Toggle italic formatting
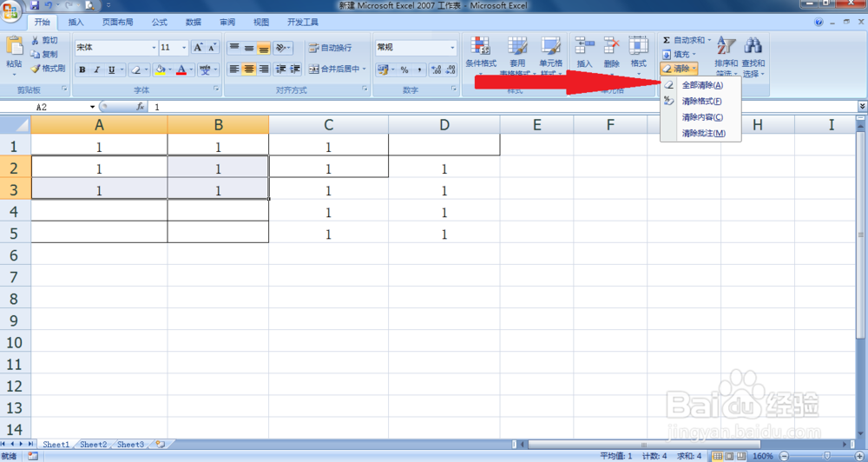Screen dimensions: 868x462 [x=97, y=69]
